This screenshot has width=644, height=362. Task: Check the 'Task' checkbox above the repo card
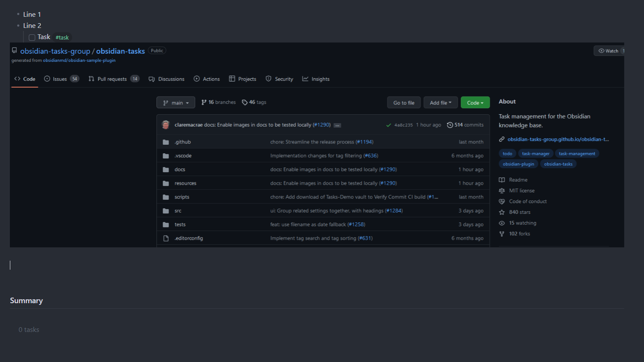(32, 37)
